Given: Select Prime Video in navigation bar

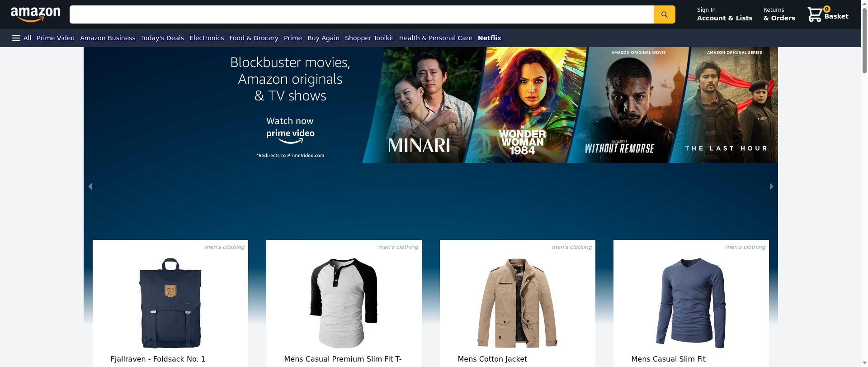Looking at the screenshot, I should point(56,38).
